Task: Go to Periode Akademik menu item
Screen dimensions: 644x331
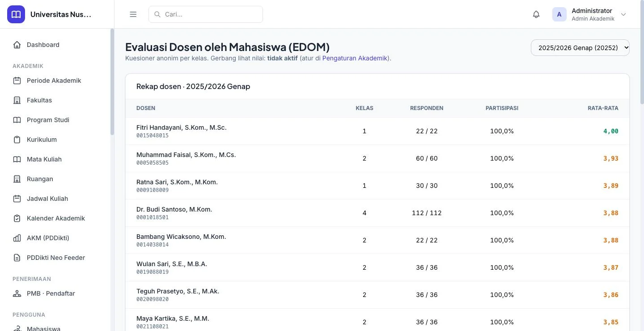Action: 55,81
